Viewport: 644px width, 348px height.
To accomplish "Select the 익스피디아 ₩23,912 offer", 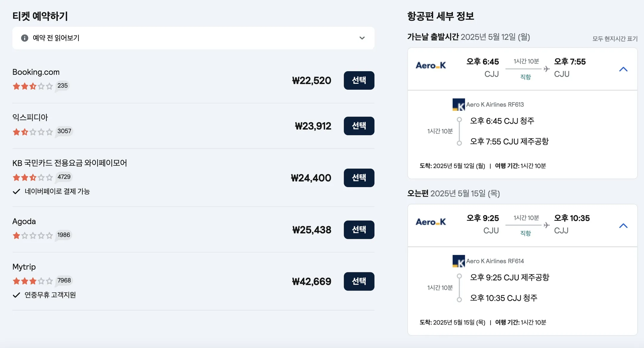I will [359, 126].
